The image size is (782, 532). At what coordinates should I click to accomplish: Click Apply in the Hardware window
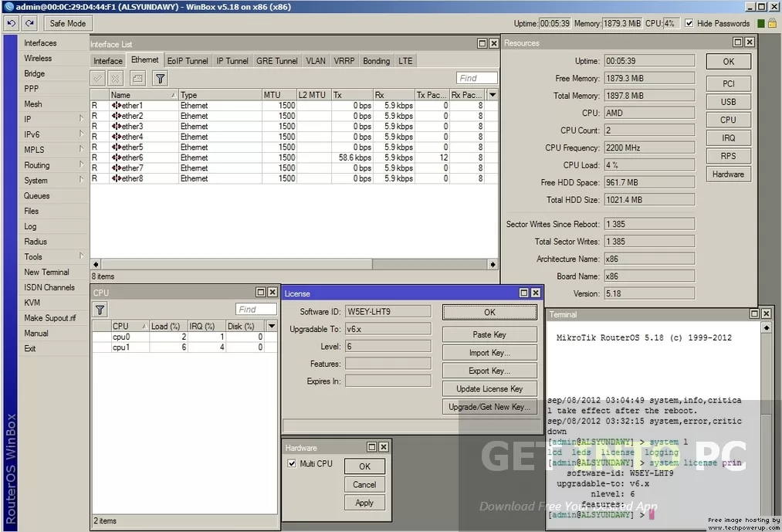364,503
